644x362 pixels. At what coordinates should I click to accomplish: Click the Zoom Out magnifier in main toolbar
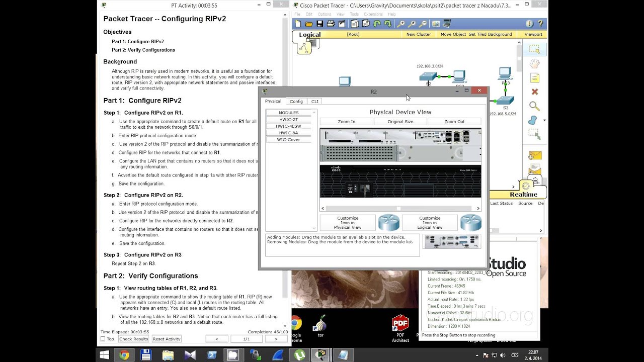pos(423,24)
